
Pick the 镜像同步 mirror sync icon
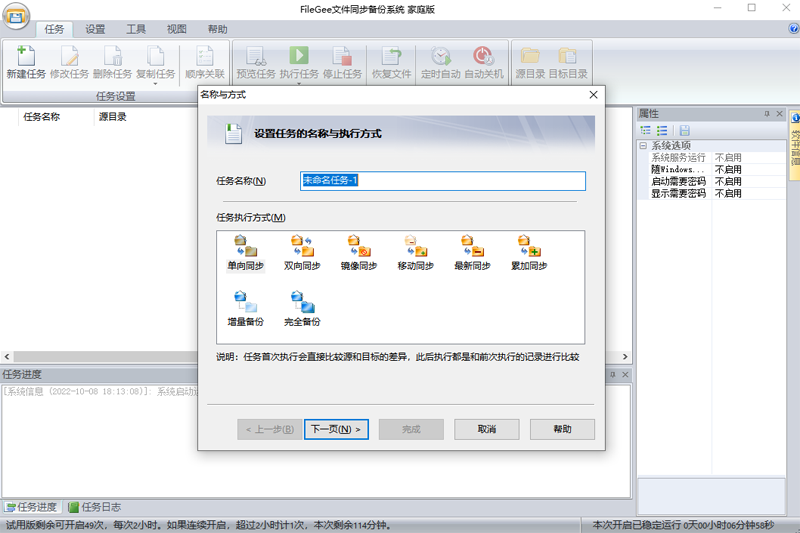tap(359, 252)
